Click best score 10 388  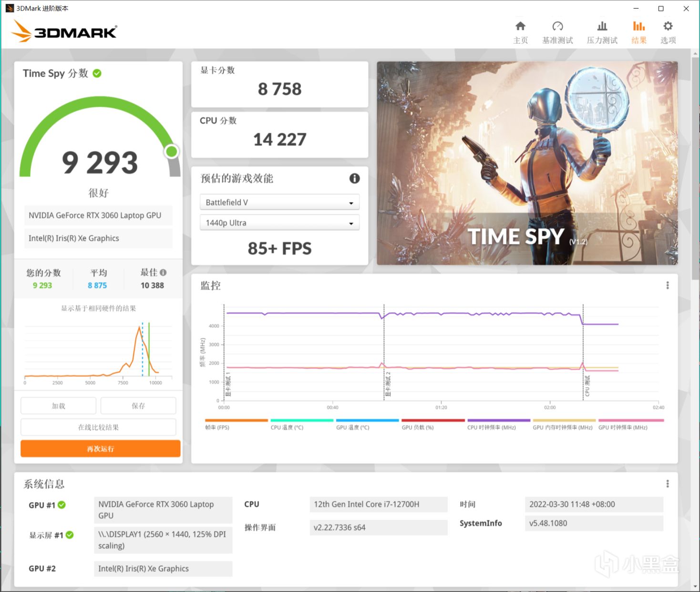click(x=152, y=286)
